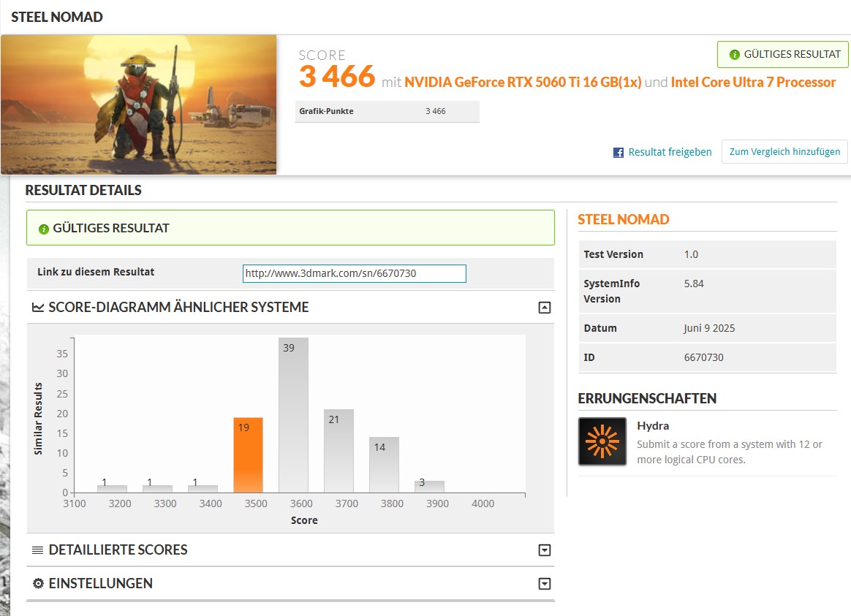Viewport: 851px width, 616px height.
Task: Click the Hydra achievement badge icon
Action: [602, 441]
